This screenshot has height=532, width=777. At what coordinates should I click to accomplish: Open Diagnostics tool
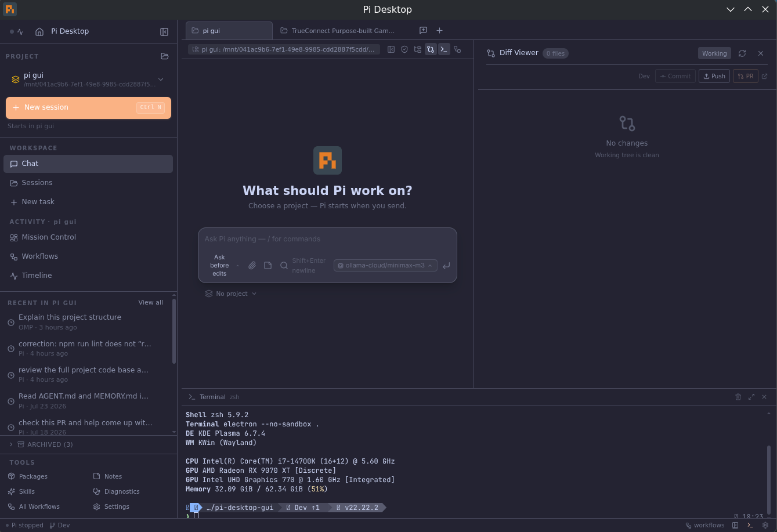coord(116,491)
